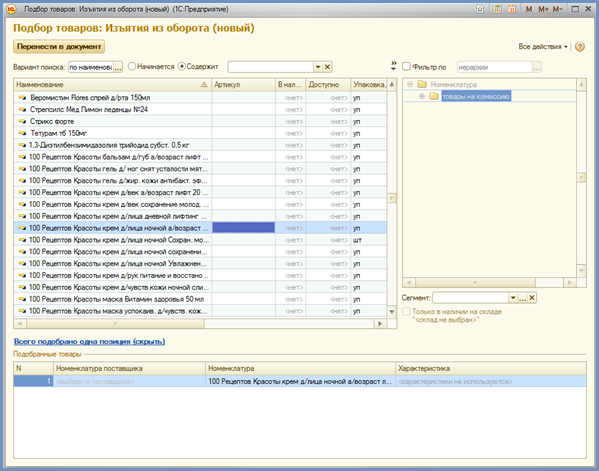The image size is (599, 471).
Task: Click the M+ memory button
Action: tap(543, 9)
